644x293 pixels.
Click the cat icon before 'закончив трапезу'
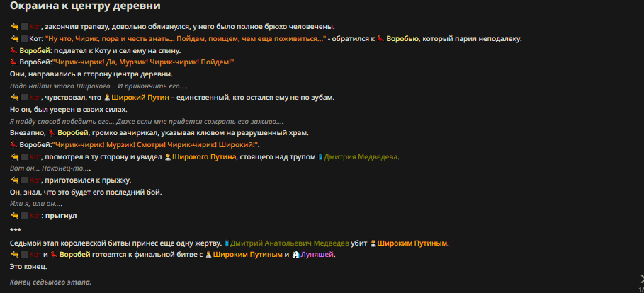point(14,27)
